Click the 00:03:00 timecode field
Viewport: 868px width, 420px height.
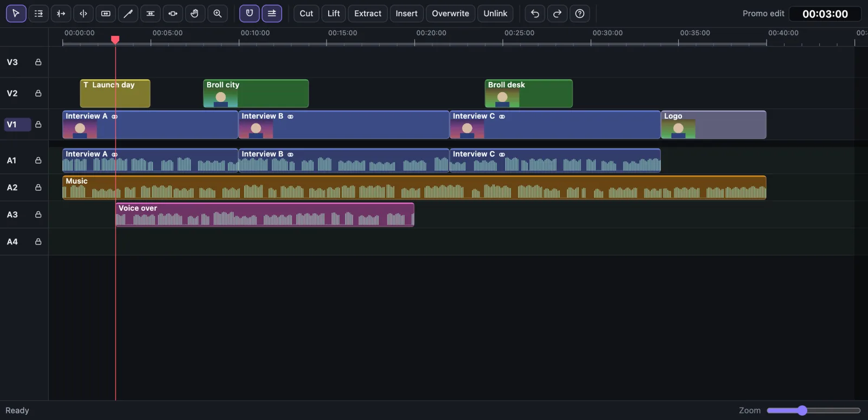(825, 14)
